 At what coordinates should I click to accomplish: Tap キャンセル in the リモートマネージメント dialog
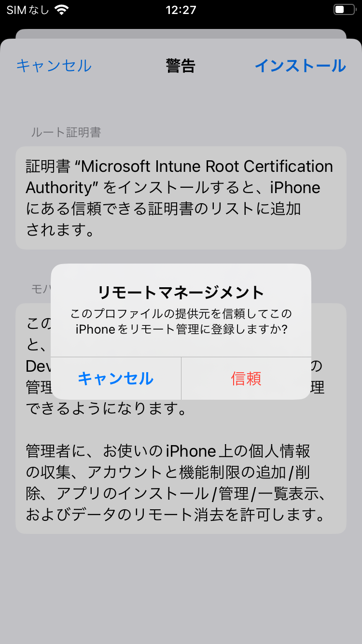pyautogui.click(x=116, y=378)
